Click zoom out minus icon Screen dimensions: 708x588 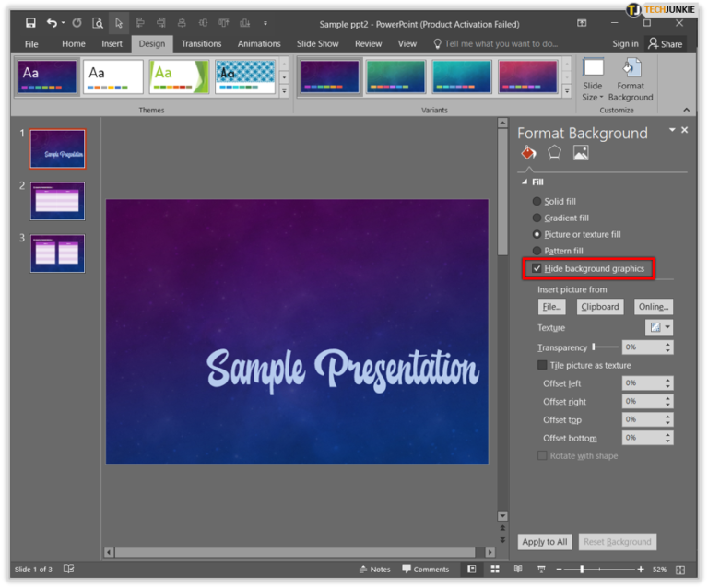click(559, 570)
